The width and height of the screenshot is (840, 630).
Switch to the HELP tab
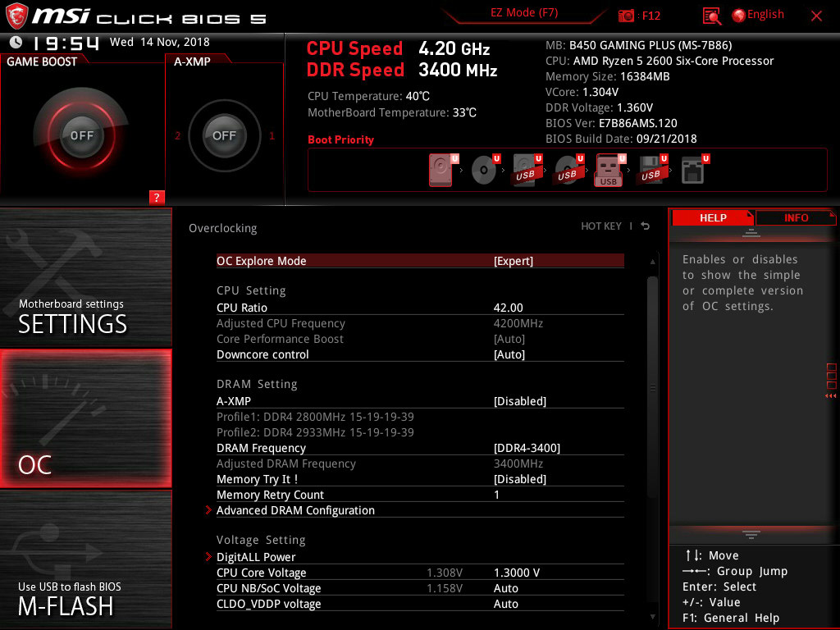713,217
